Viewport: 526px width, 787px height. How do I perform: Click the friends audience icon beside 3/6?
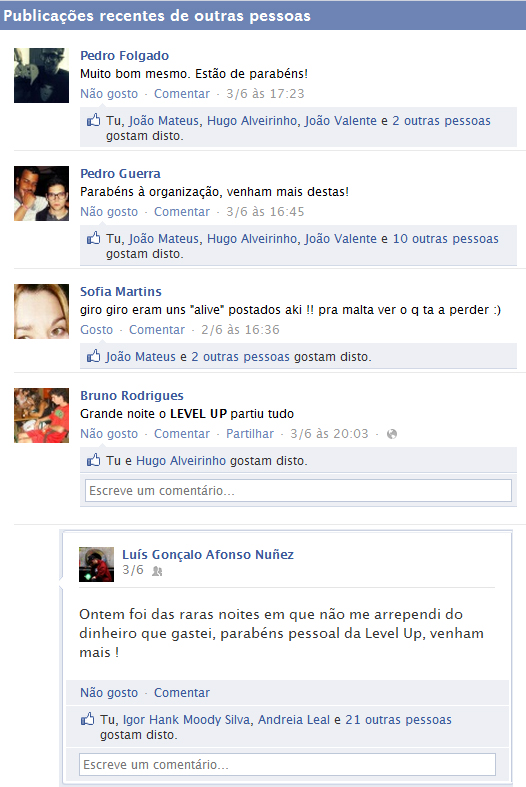[x=157, y=571]
